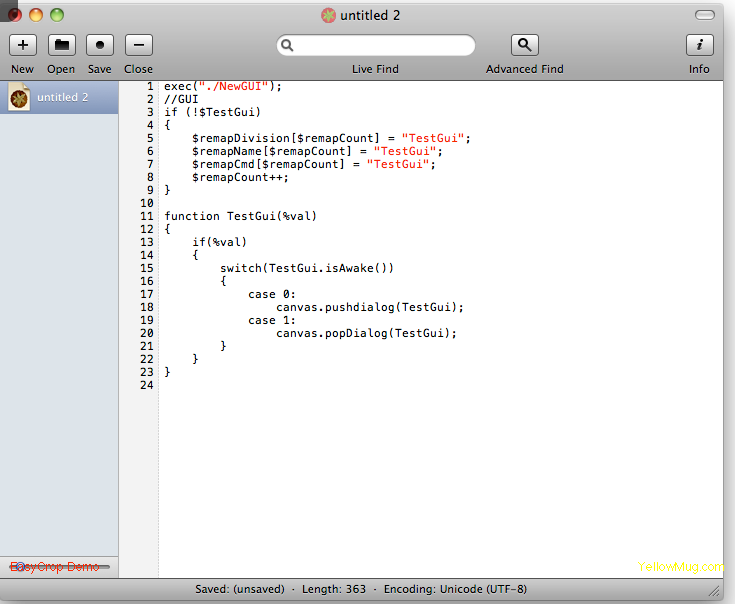Open a file with the folder icon

(x=62, y=45)
